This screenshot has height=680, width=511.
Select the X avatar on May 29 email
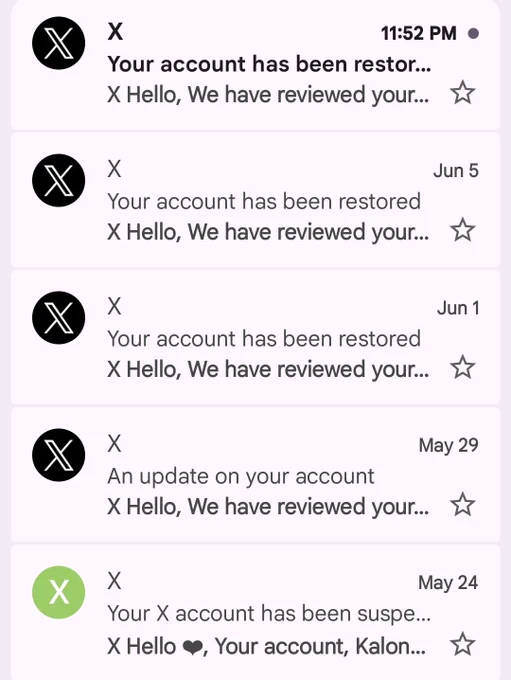coord(59,455)
